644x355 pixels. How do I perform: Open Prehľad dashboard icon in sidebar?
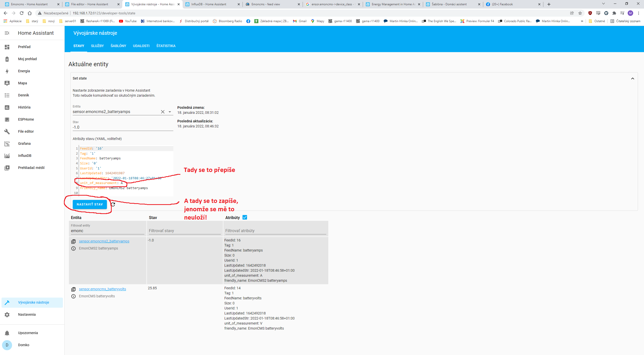(7, 47)
